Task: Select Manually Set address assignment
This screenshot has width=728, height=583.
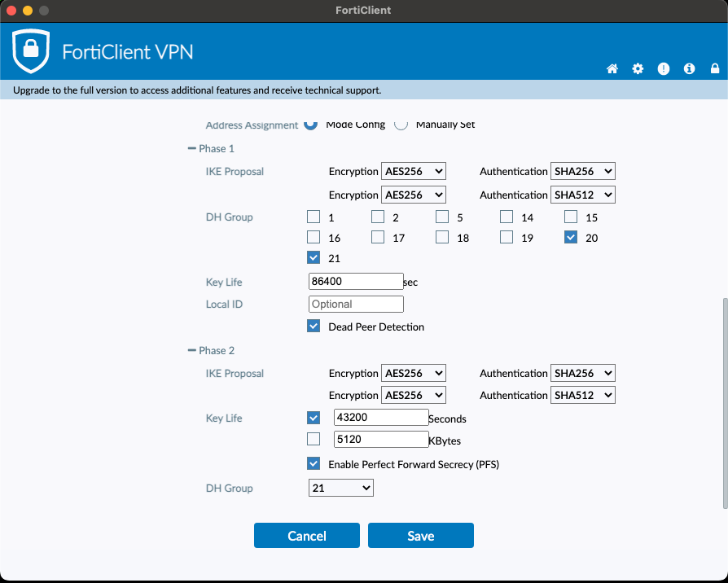Action: [x=401, y=124]
